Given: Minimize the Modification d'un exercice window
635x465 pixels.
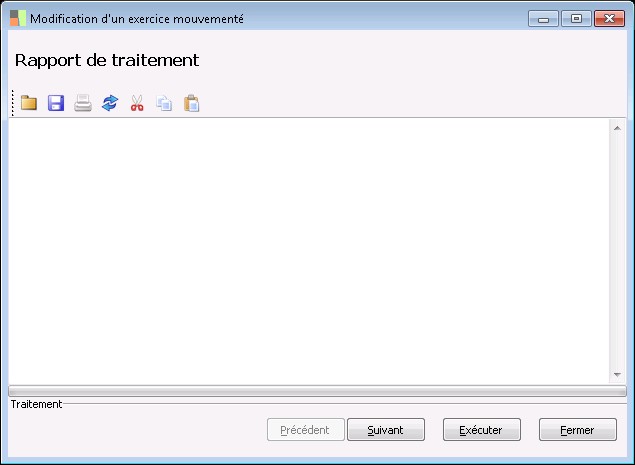Looking at the screenshot, I should pos(543,19).
